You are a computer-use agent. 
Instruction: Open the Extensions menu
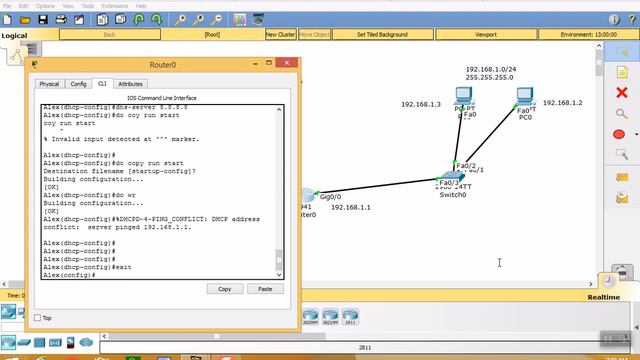115,6
